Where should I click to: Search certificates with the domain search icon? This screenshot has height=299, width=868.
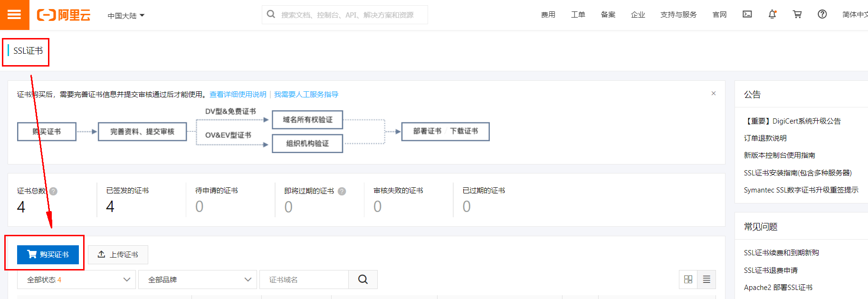click(363, 280)
